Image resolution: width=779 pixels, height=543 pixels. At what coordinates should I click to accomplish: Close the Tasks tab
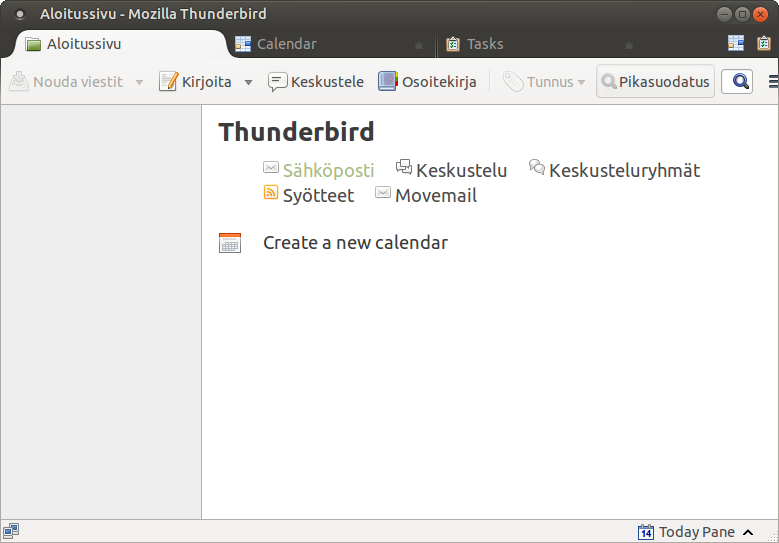click(629, 45)
